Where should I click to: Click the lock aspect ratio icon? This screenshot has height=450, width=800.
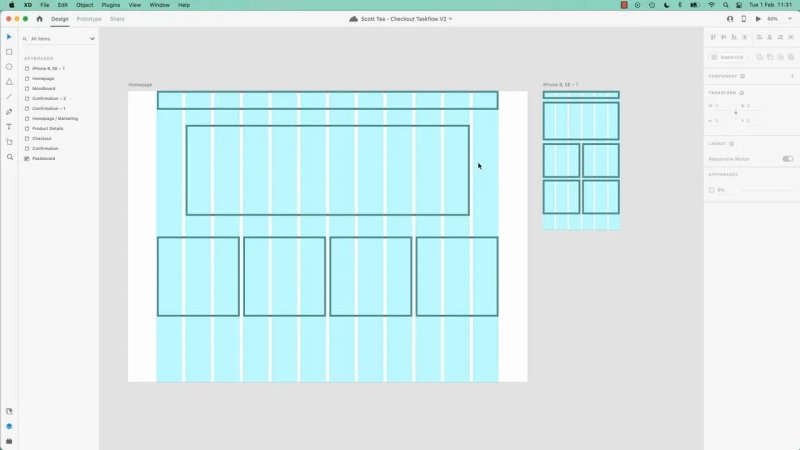pos(736,113)
